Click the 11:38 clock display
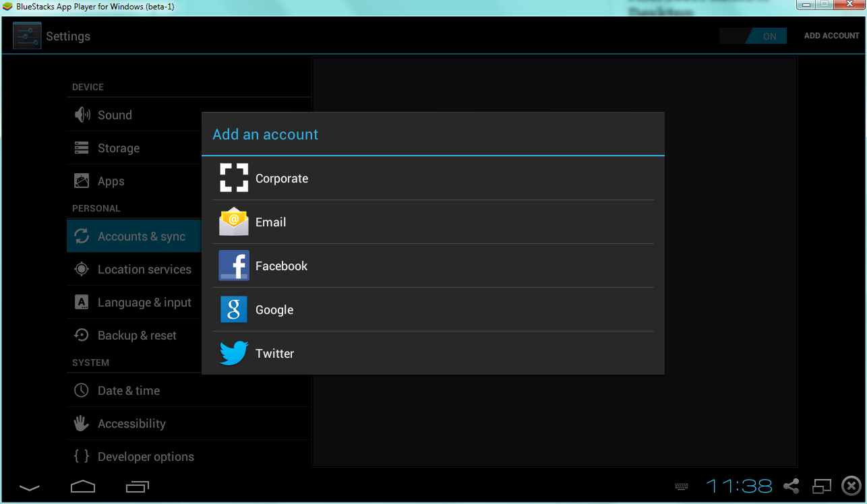The width and height of the screenshot is (867, 504). [739, 486]
